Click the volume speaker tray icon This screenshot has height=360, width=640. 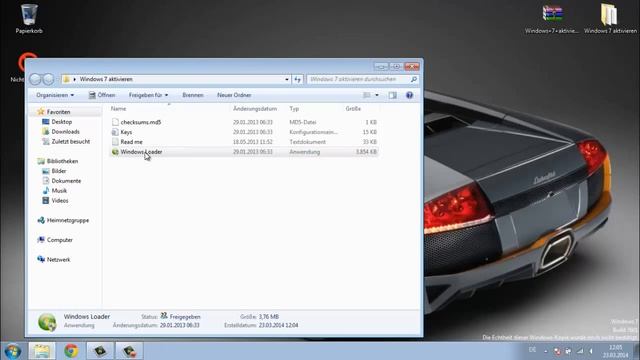(x=591, y=351)
